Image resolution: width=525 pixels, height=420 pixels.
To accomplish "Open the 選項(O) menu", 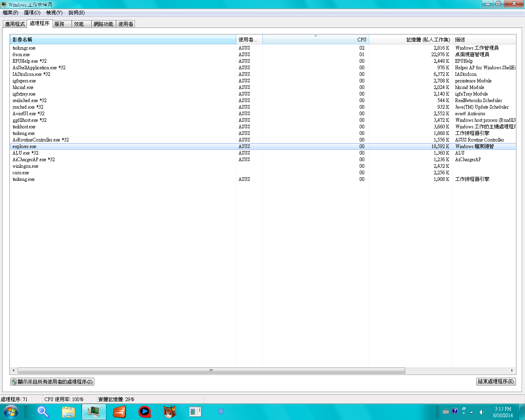I will (x=32, y=13).
